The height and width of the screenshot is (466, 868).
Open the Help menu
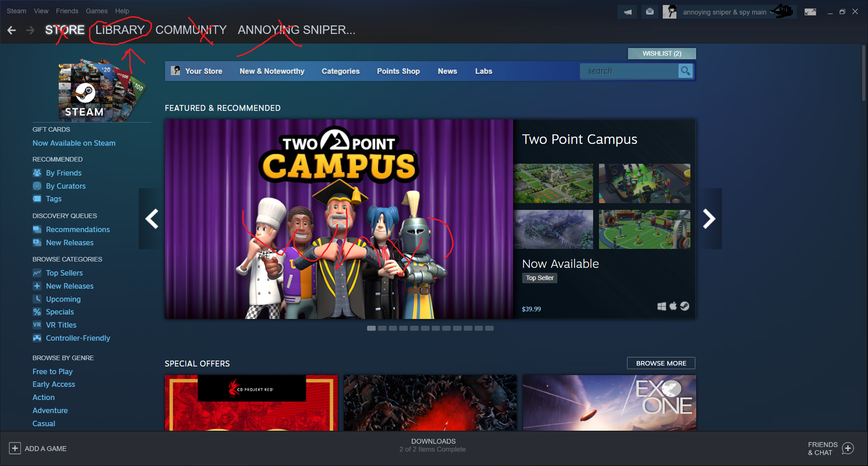122,11
